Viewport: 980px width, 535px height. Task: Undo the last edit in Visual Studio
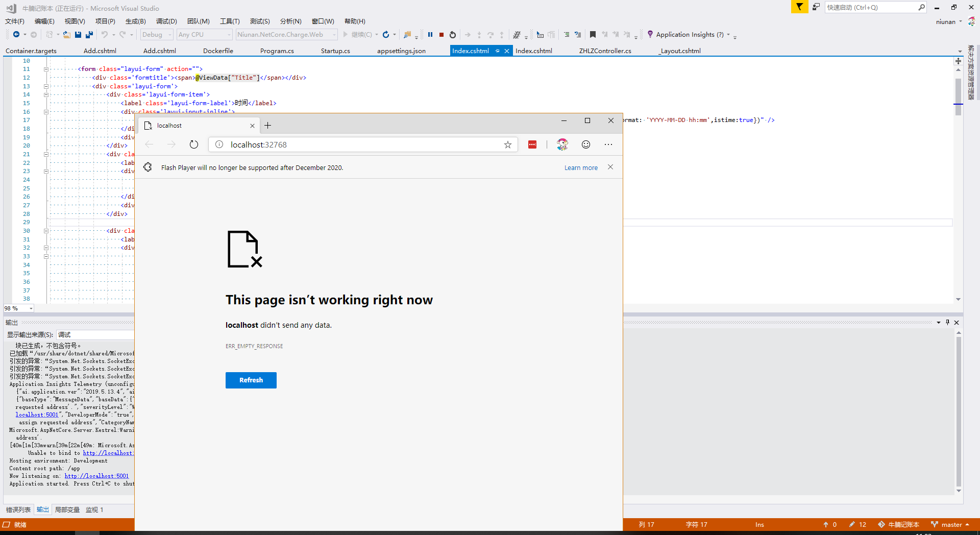(104, 35)
